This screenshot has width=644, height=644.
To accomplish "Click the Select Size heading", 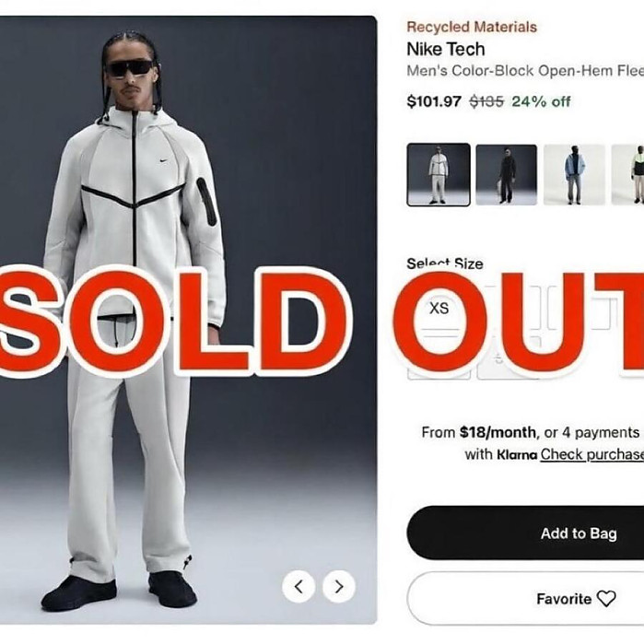I will [x=444, y=263].
